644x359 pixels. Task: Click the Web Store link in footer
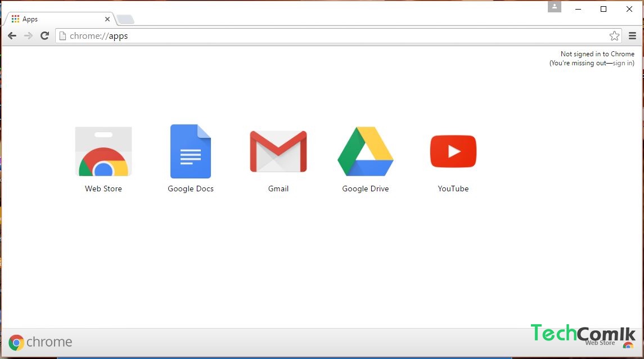pos(610,343)
